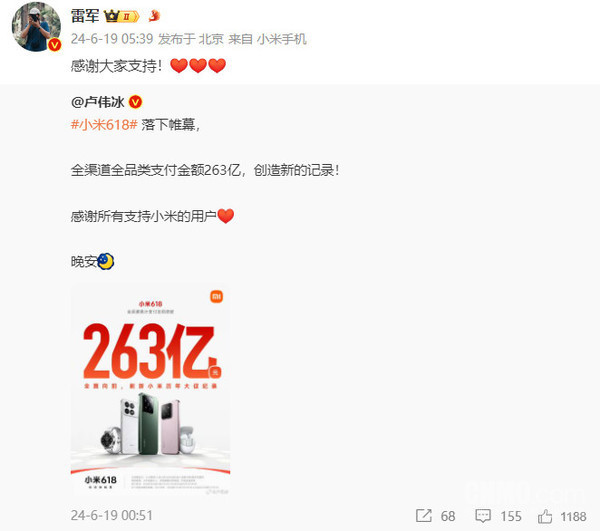Open the 24-6-19 05:39 post timestamp

click(x=112, y=39)
